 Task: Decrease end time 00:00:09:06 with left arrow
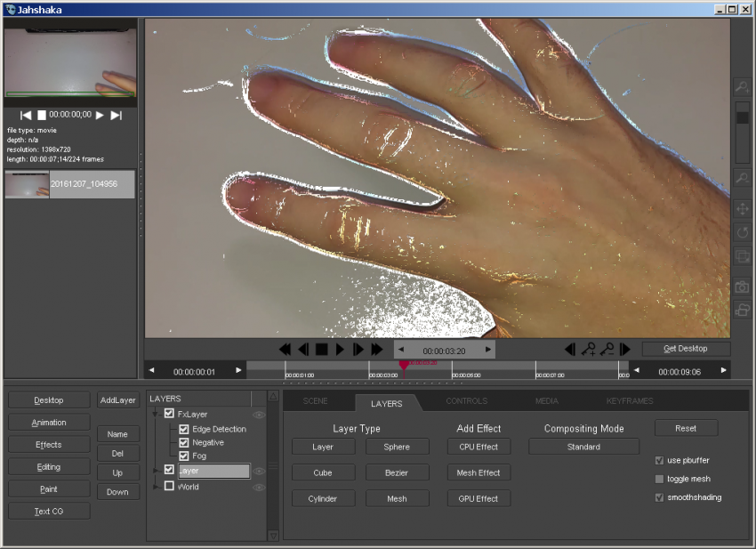pos(637,370)
